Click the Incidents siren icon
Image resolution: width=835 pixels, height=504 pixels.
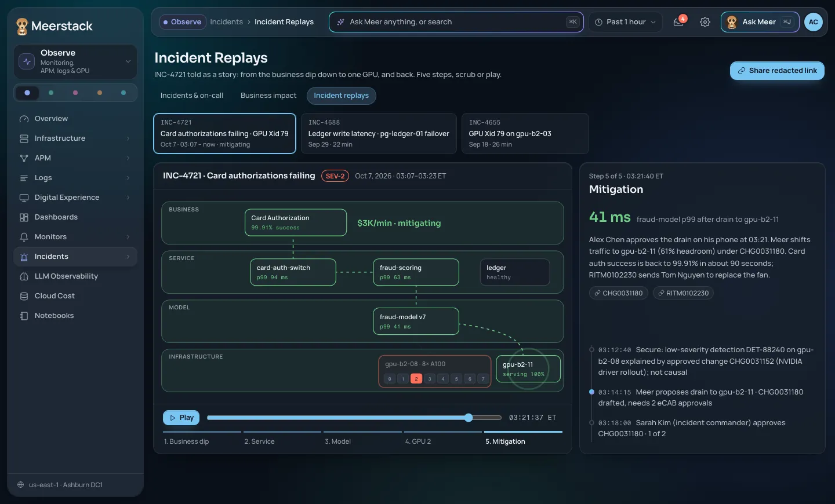24,257
